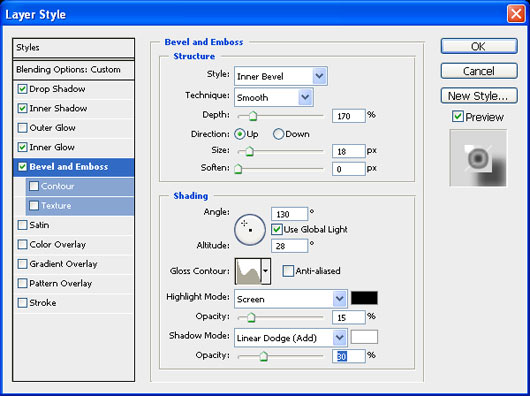
Task: Click the OK button
Action: pos(479,46)
